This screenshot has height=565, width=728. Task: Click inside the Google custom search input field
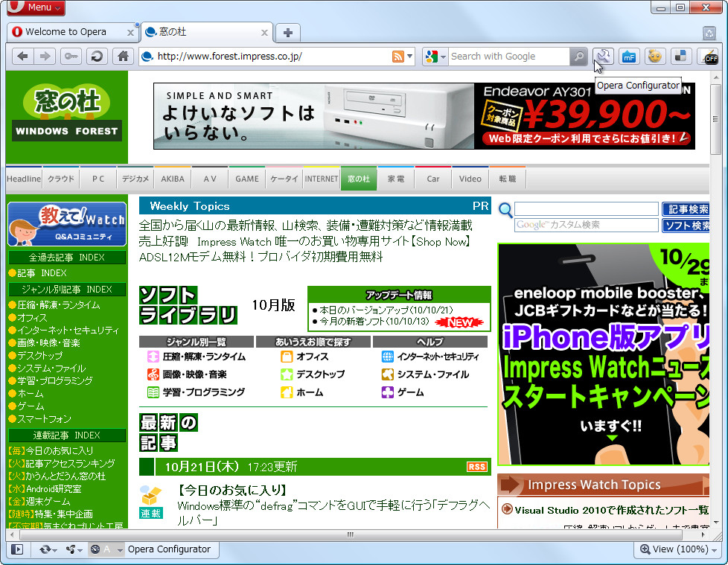click(x=588, y=226)
